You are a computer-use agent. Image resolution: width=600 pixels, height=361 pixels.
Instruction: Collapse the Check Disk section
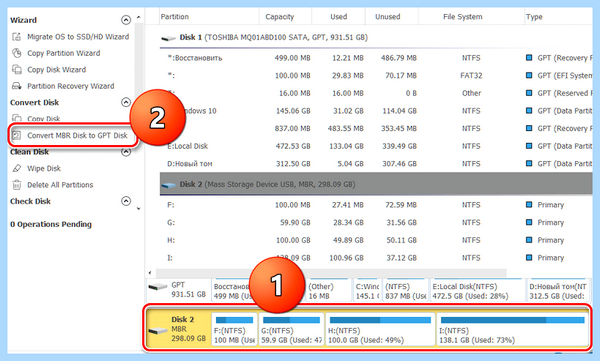(x=126, y=201)
